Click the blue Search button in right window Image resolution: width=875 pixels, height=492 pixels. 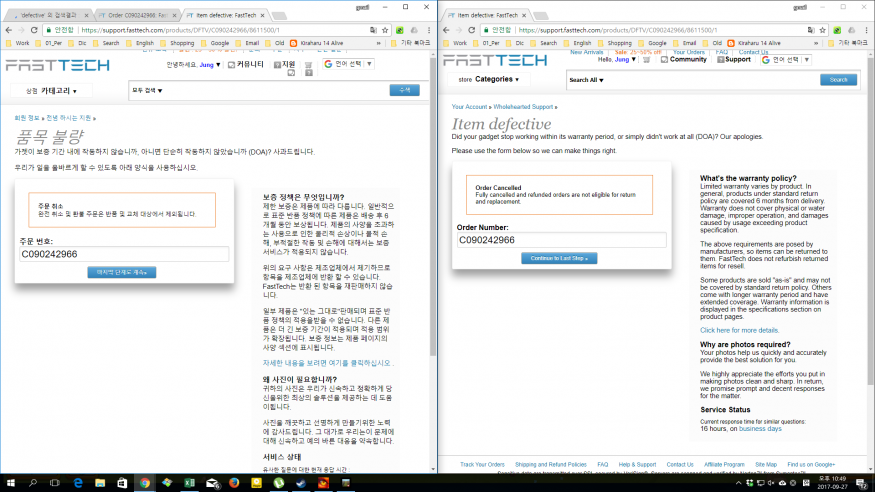click(838, 80)
